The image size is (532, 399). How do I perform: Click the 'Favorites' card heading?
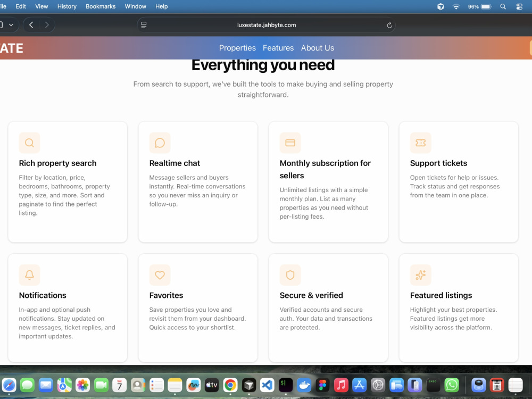click(x=166, y=295)
